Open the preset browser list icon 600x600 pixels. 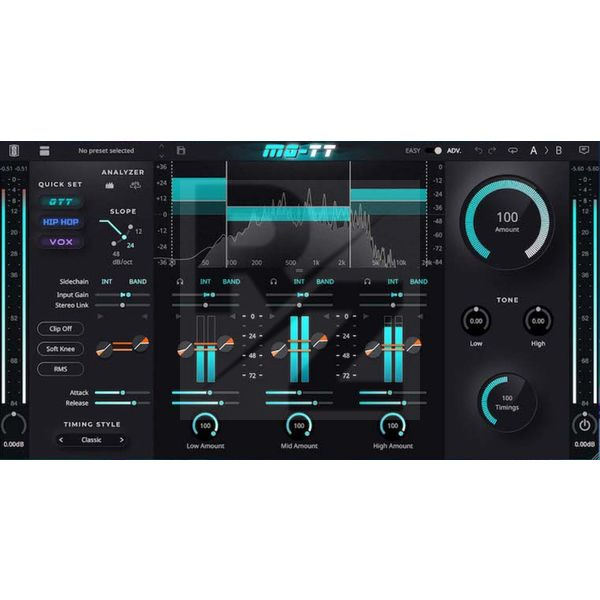coord(44,151)
